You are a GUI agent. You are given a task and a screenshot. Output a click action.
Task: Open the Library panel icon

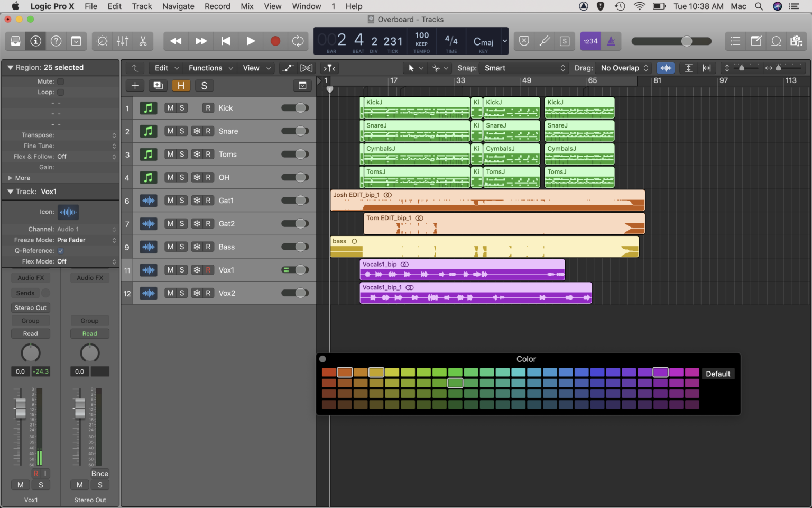(x=15, y=41)
